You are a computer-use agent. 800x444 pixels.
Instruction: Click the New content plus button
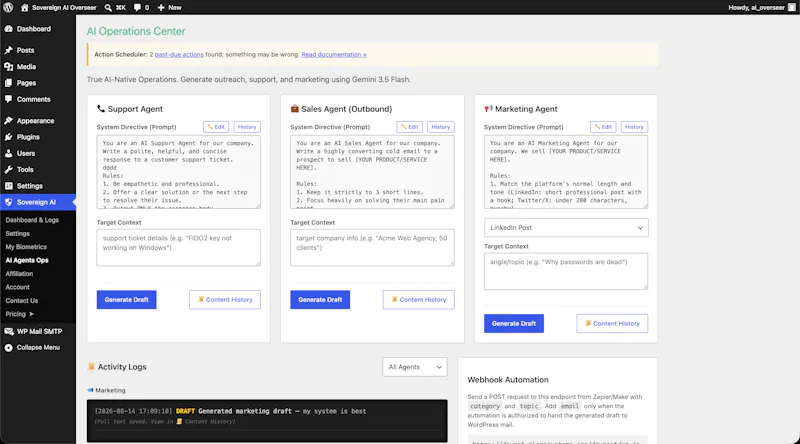point(169,8)
